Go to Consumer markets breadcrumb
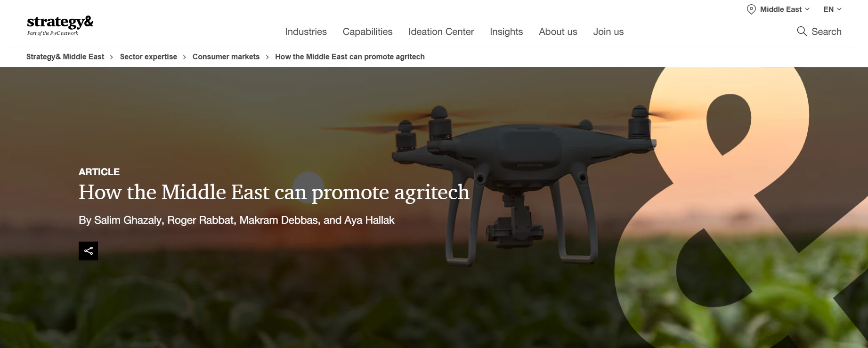The image size is (868, 348). [226, 57]
